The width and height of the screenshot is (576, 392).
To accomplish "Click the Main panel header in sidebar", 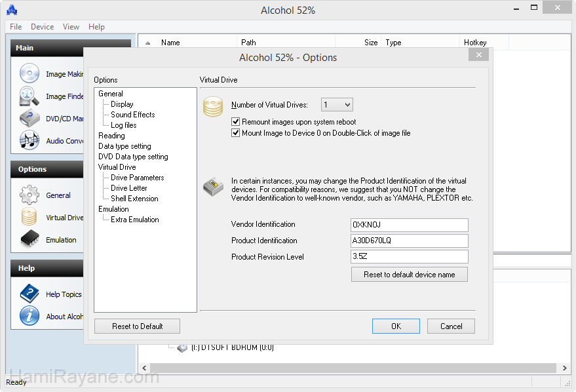I will [48, 48].
